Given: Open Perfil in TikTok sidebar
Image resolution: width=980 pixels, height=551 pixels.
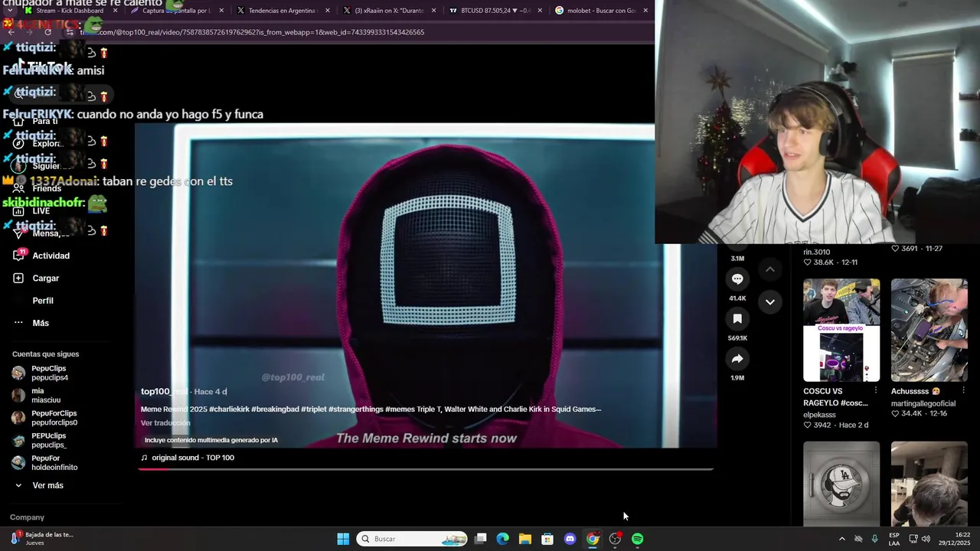Looking at the screenshot, I should [43, 301].
